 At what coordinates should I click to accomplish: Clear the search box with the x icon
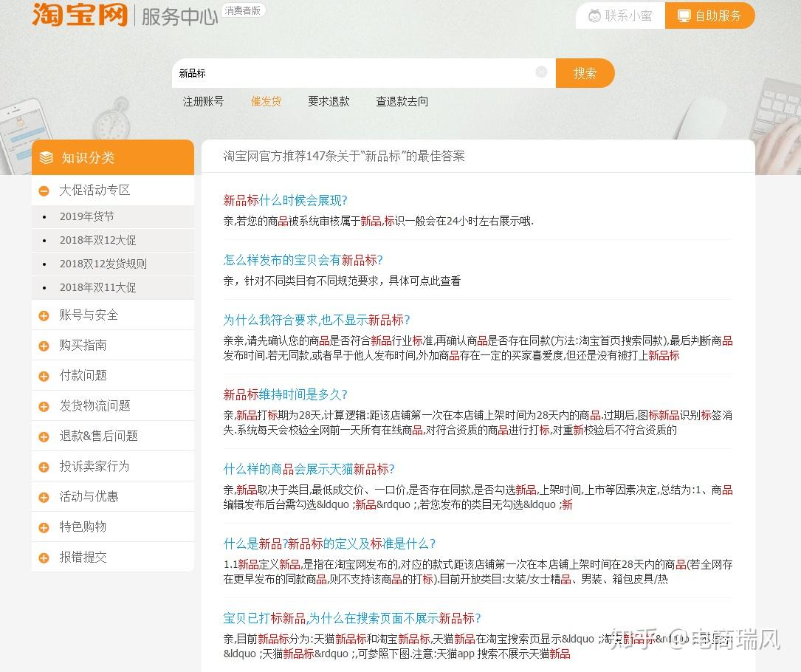pos(542,72)
